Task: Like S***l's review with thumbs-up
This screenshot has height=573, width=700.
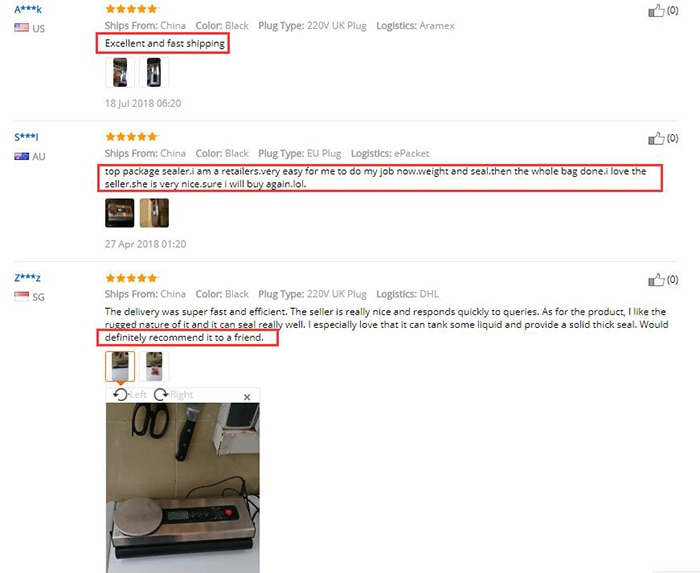Action: (656, 139)
